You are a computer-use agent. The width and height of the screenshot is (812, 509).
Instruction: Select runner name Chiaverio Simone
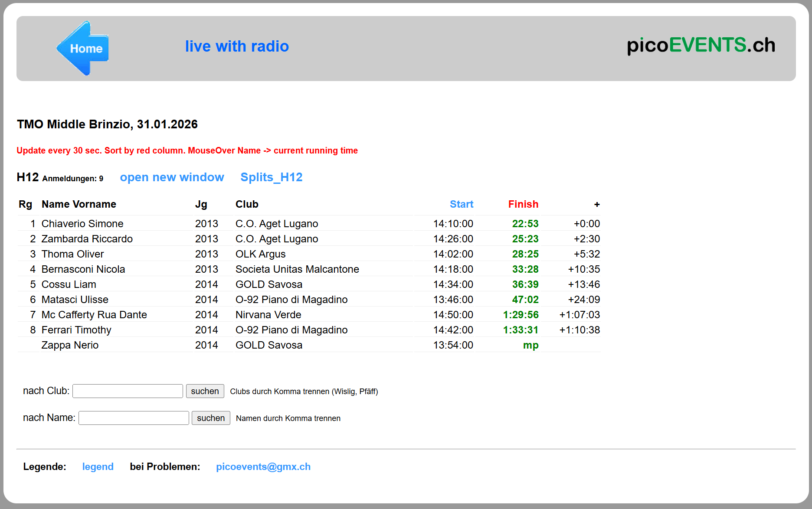(82, 224)
